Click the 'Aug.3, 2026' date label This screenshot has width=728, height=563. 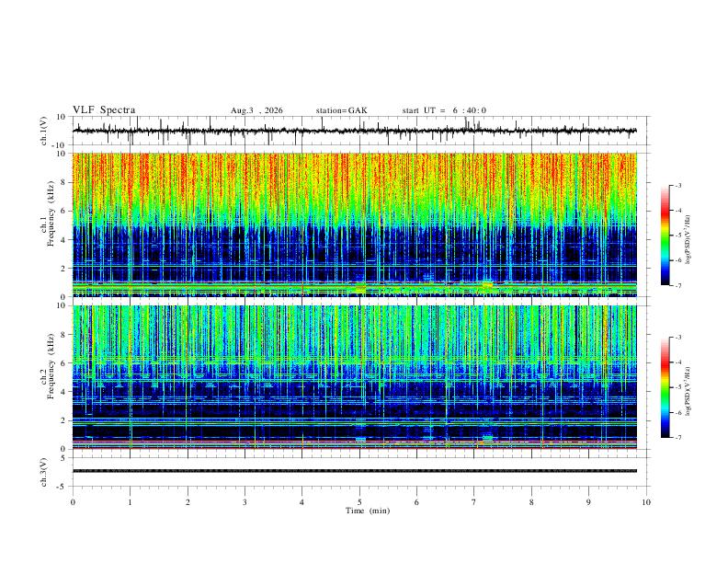[256, 110]
